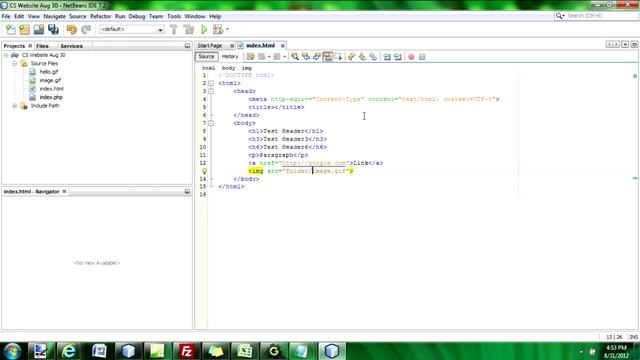Switch to the History editor view

coord(230,57)
